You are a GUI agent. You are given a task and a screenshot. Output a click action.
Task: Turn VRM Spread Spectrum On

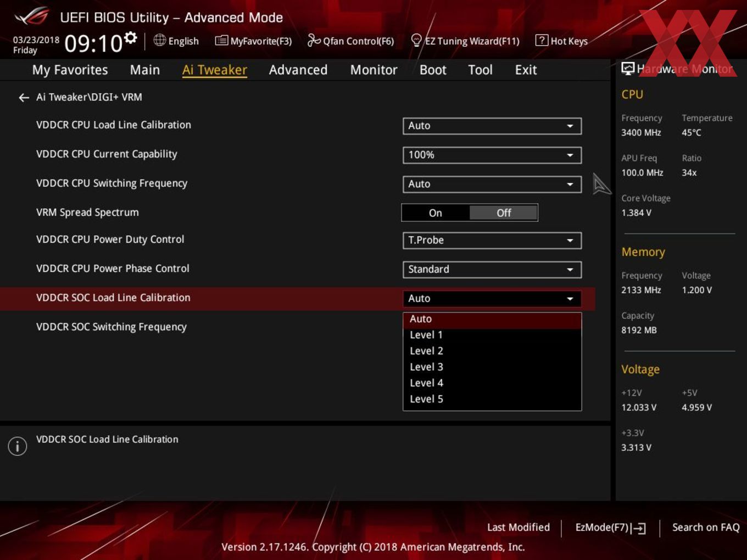click(x=436, y=213)
